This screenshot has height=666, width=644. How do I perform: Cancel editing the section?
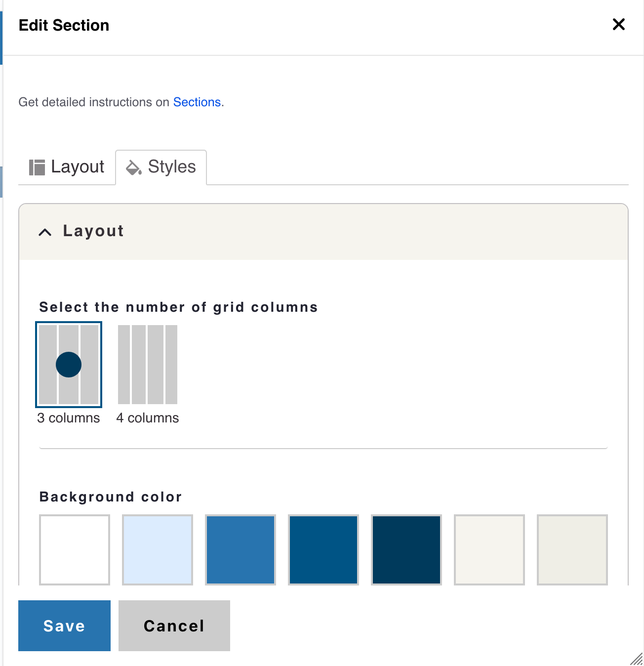pyautogui.click(x=174, y=625)
